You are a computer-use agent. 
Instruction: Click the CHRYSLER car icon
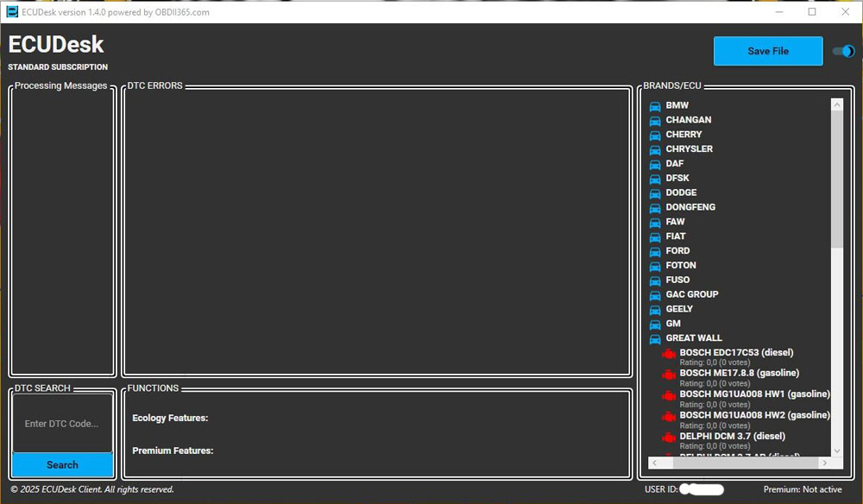point(655,149)
